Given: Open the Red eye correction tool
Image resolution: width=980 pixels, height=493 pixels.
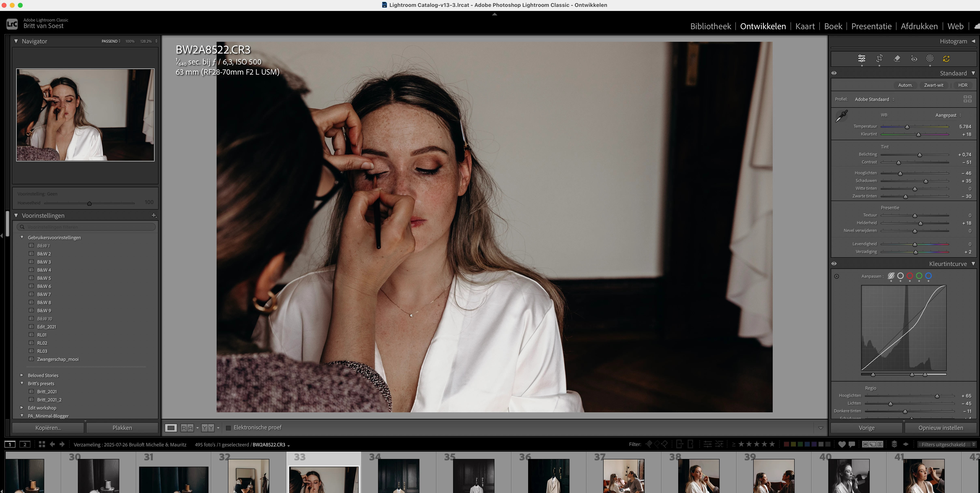Looking at the screenshot, I should click(914, 59).
